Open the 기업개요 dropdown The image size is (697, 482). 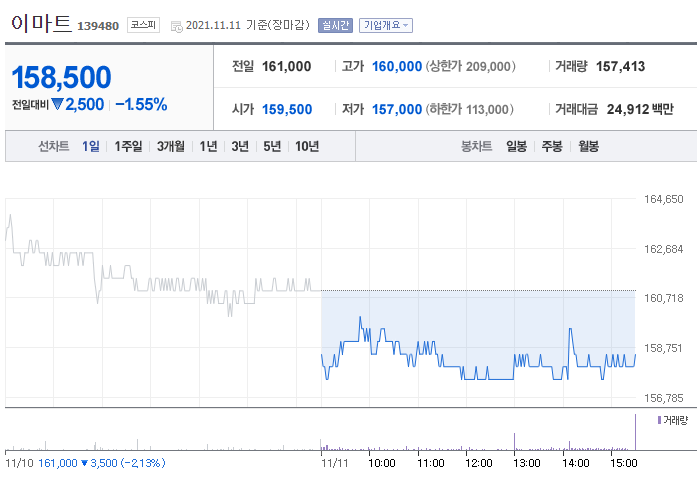(x=386, y=25)
